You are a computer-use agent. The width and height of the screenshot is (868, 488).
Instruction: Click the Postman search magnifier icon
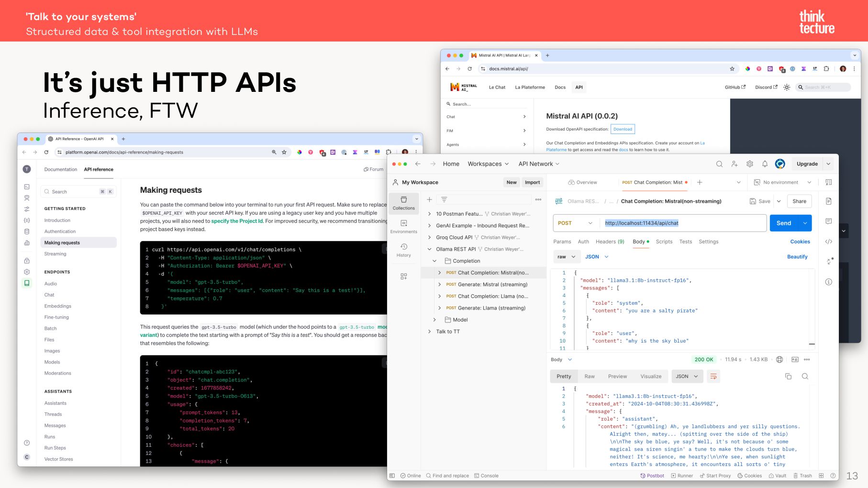click(x=719, y=164)
